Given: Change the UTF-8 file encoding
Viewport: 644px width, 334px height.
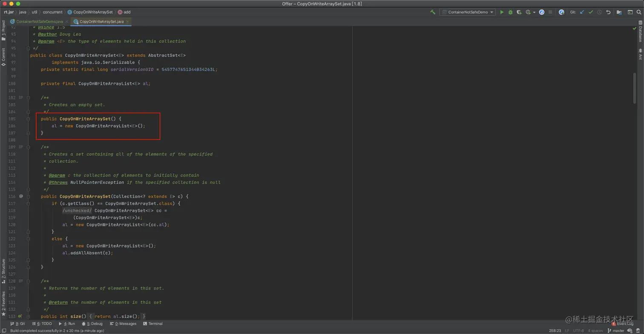Looking at the screenshot, I should click(578, 331).
